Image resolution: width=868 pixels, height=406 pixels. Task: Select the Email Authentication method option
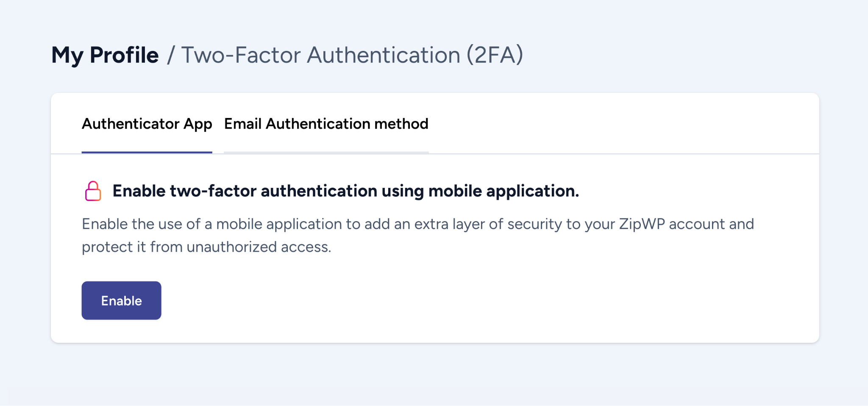click(x=326, y=124)
